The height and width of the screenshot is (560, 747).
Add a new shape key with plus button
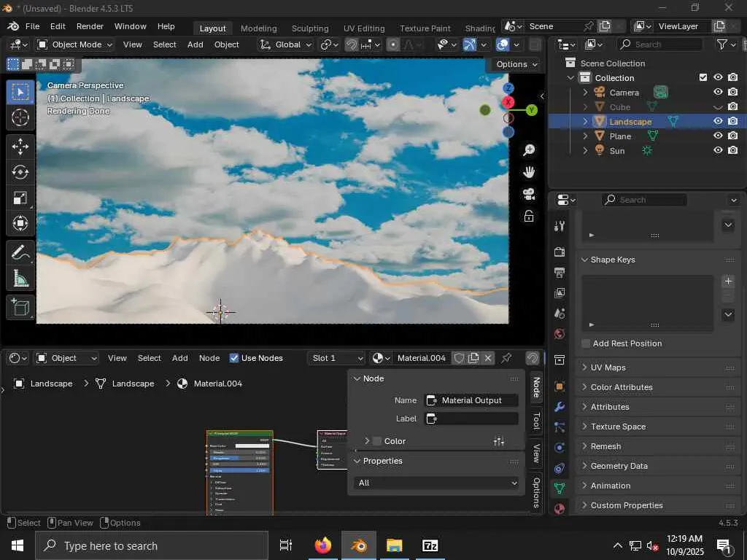pos(727,281)
